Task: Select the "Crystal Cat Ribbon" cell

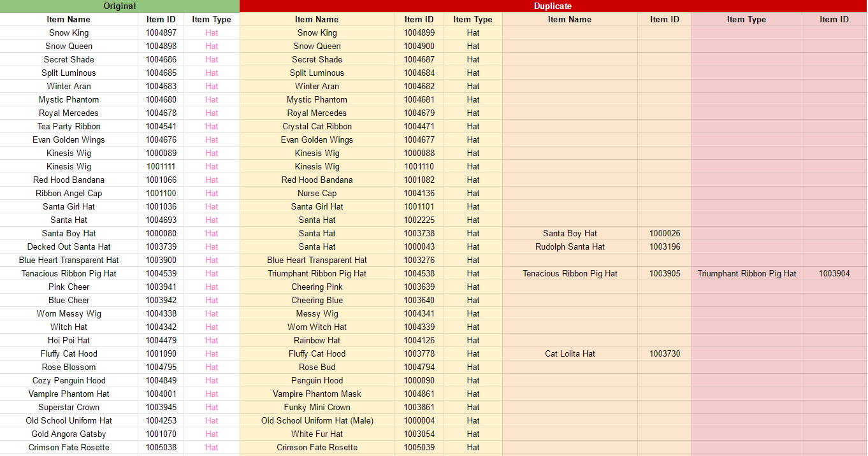Action: point(317,126)
